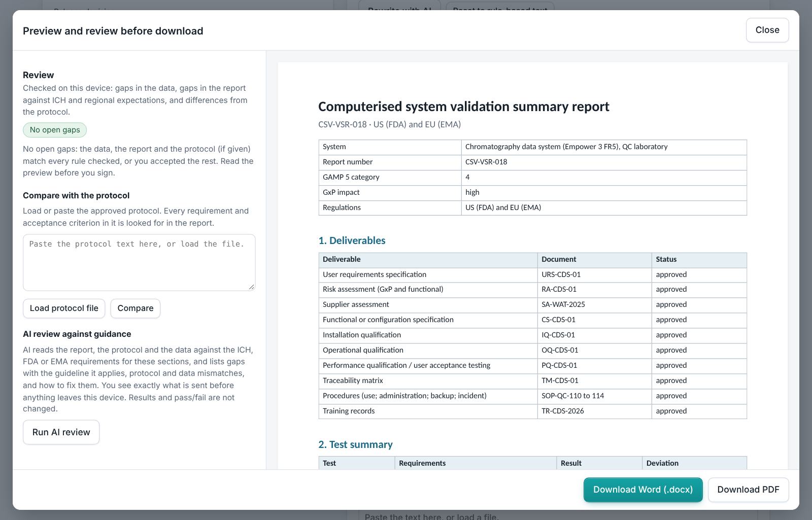Click the '2. Test summary' section heading

click(x=355, y=444)
